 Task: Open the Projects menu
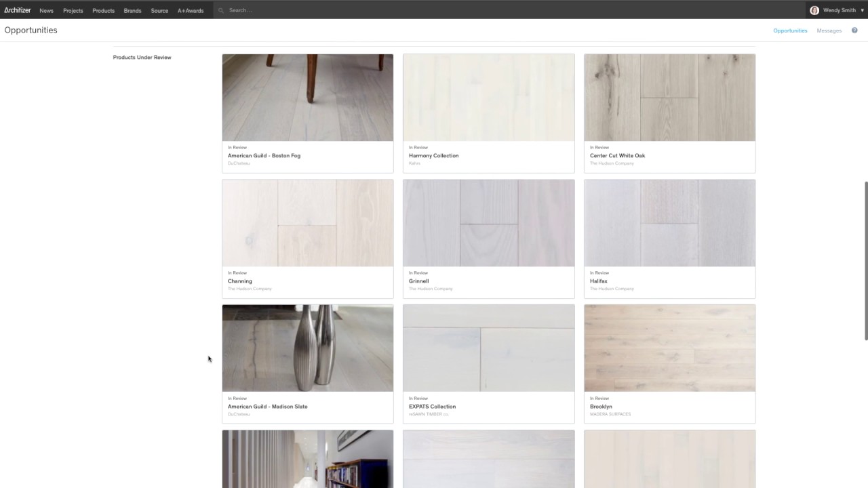click(73, 10)
